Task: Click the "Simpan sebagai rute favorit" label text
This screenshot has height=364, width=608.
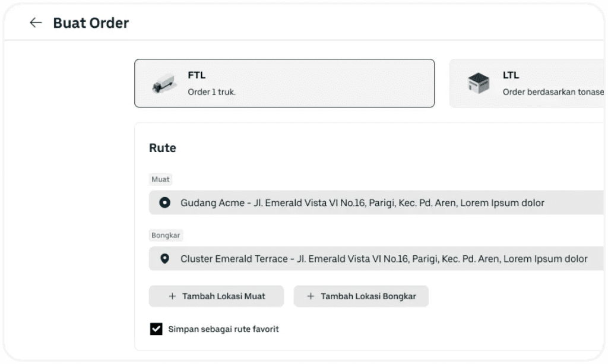Action: pos(223,329)
